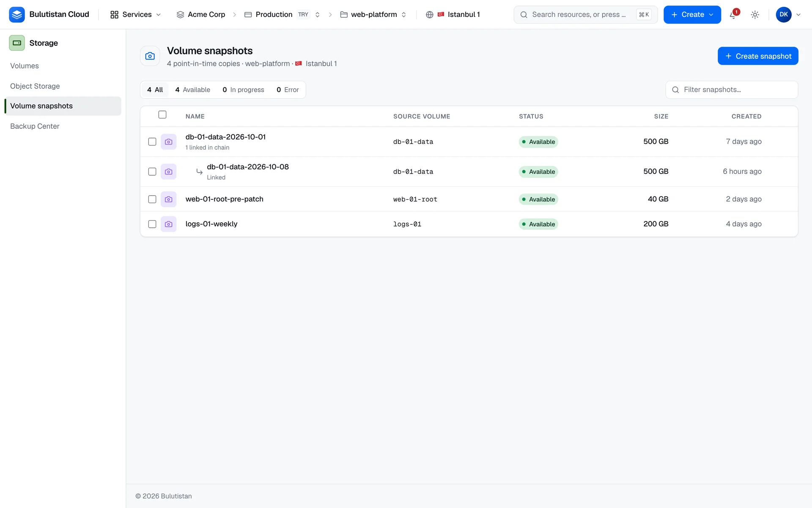812x508 pixels.
Task: Click the web-01-root source volume cell
Action: point(415,199)
